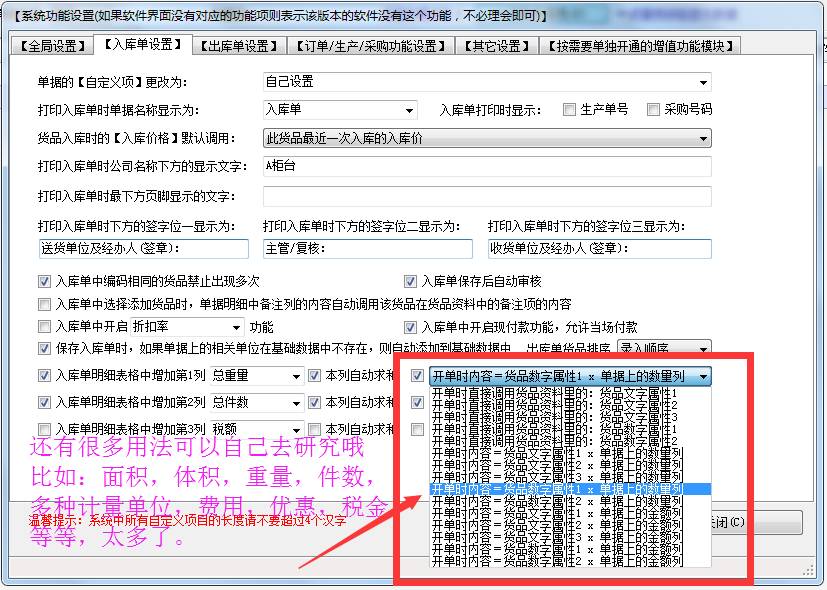Enable the 采购号码 print checkbox
This screenshot has height=590, width=827.
coord(653,110)
